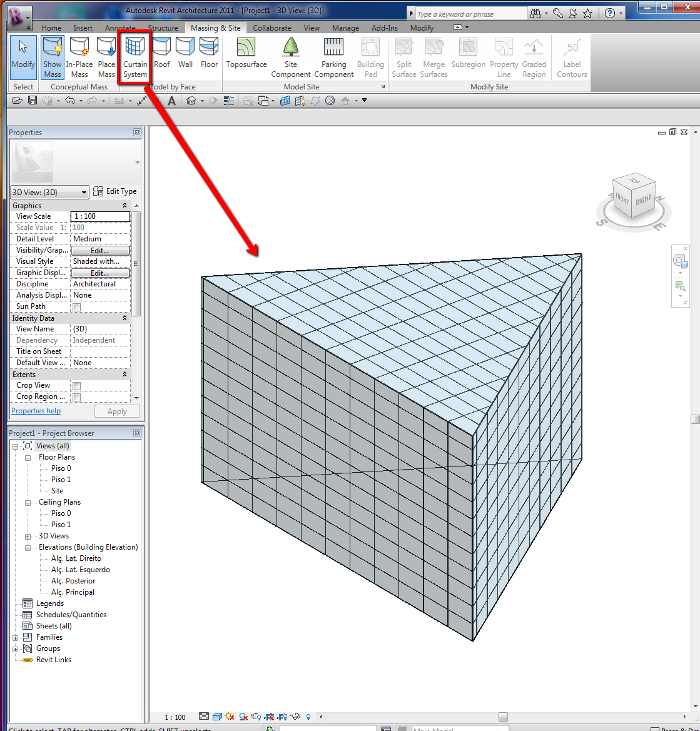This screenshot has width=700, height=731.
Task: Select Revit Links in browser
Action: point(54,660)
